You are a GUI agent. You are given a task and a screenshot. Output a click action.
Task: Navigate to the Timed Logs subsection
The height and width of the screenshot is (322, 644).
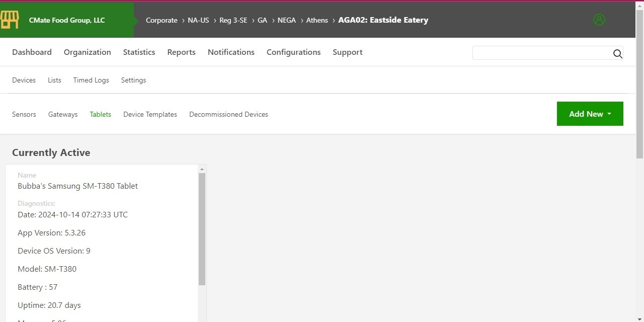coord(91,80)
